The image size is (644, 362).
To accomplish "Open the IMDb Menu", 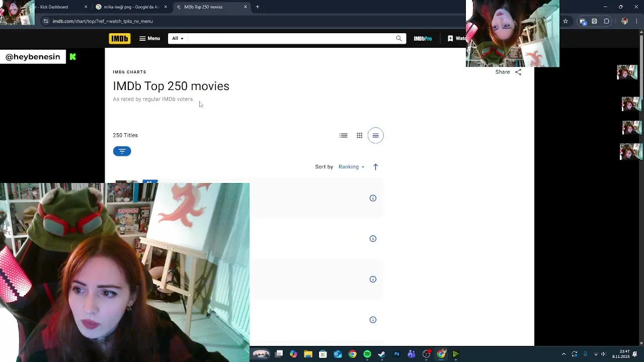I will (x=149, y=38).
